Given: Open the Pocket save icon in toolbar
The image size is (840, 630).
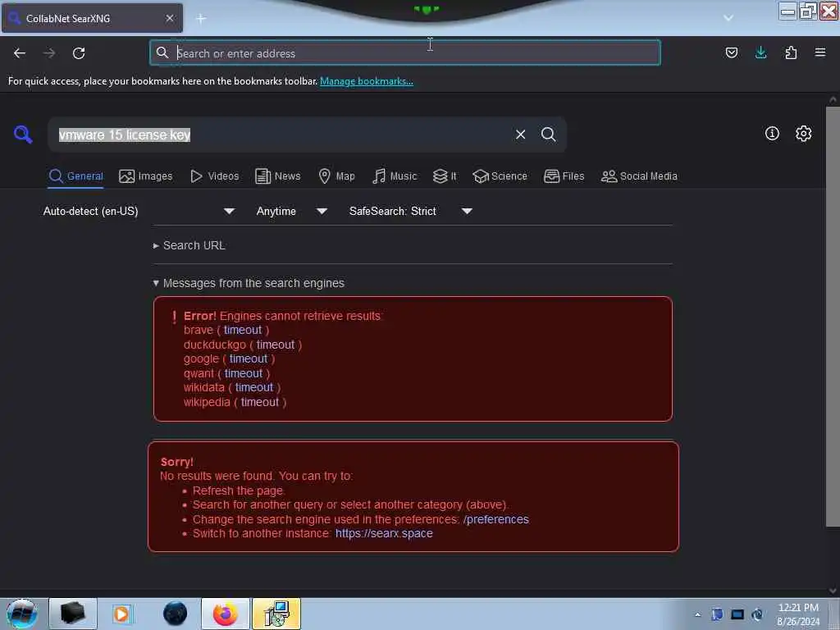Looking at the screenshot, I should 731,52.
